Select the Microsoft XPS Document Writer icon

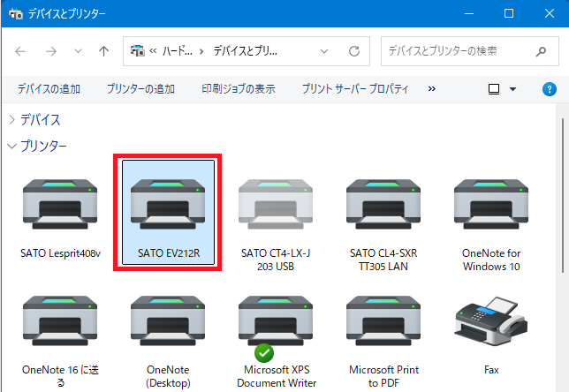pos(276,320)
